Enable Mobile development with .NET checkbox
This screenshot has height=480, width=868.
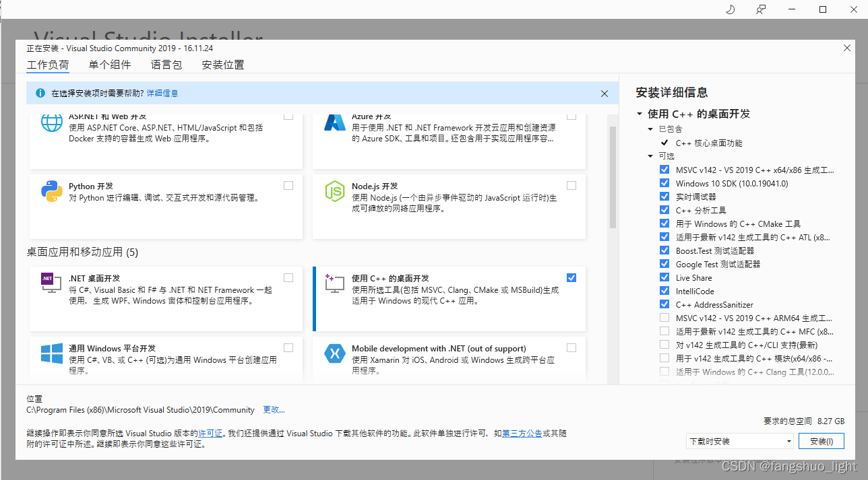pos(571,347)
